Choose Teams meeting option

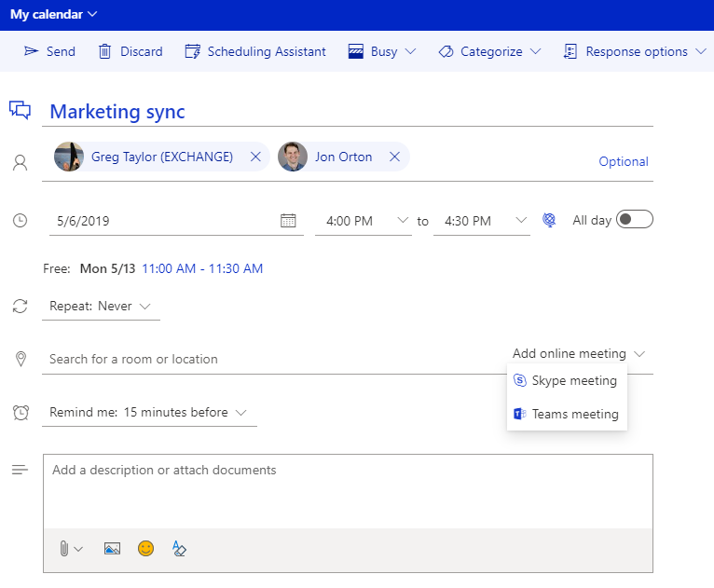[x=567, y=414]
